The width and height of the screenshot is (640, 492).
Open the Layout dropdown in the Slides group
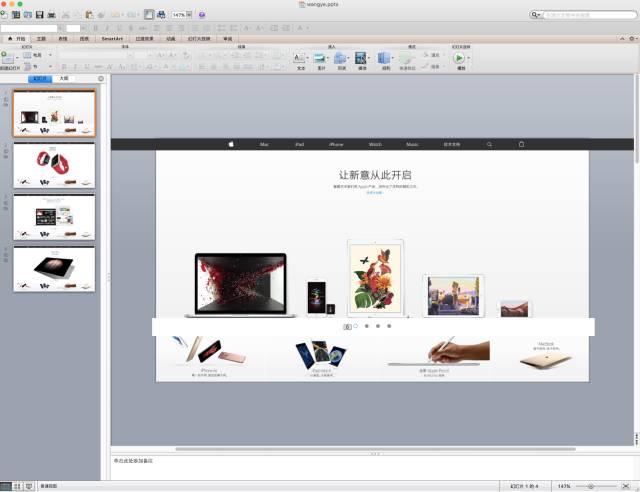tap(38, 55)
